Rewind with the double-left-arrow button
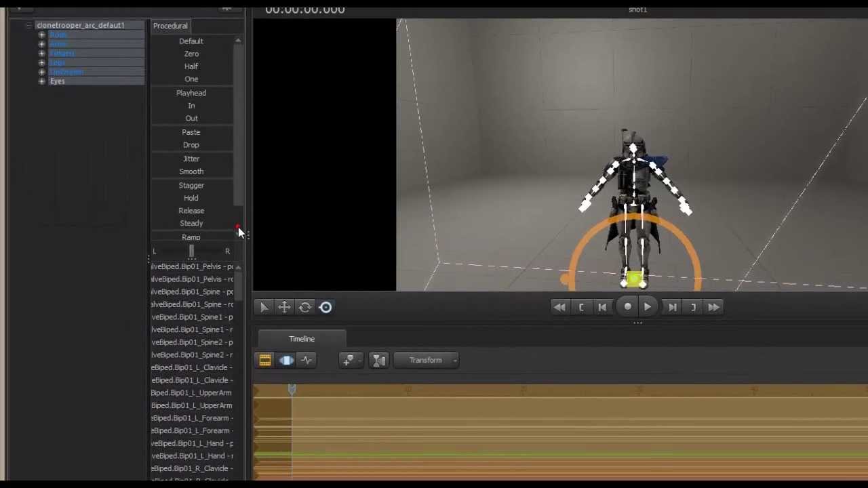The height and width of the screenshot is (488, 868). tap(559, 307)
